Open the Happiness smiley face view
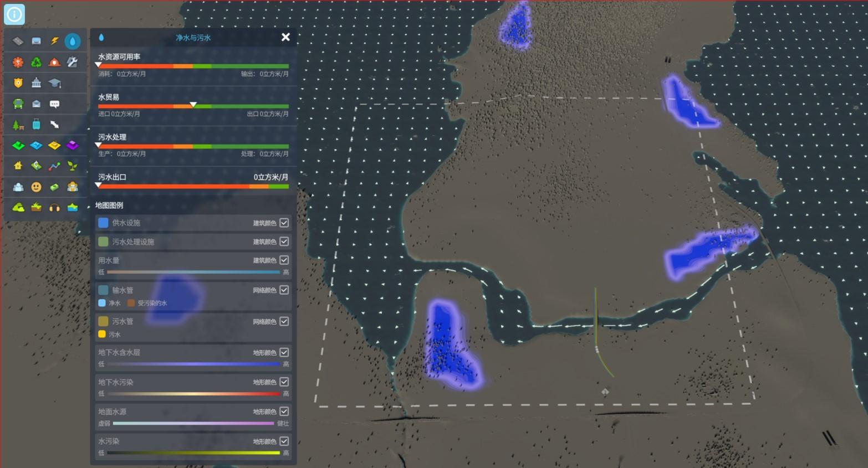 36,187
